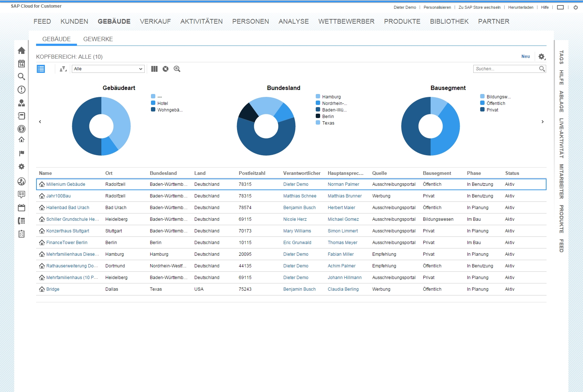Open the sort options menu icon
The width and height of the screenshot is (583, 392).
coord(63,69)
